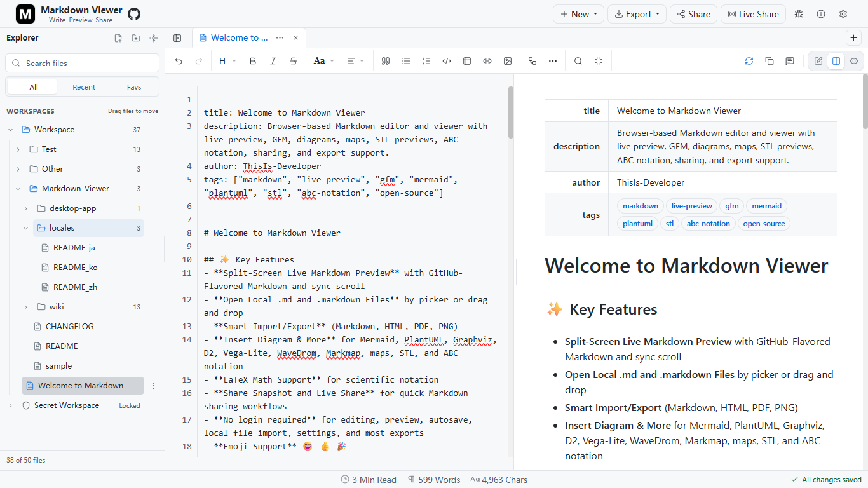Viewport: 868px width, 488px height.
Task: Click the editor vertical scrollbar
Action: coord(511,112)
